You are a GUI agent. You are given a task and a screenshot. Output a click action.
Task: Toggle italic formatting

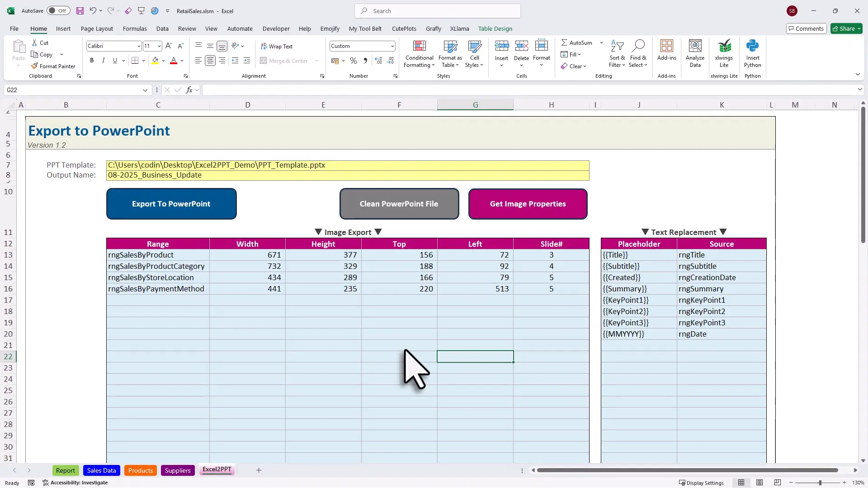103,60
